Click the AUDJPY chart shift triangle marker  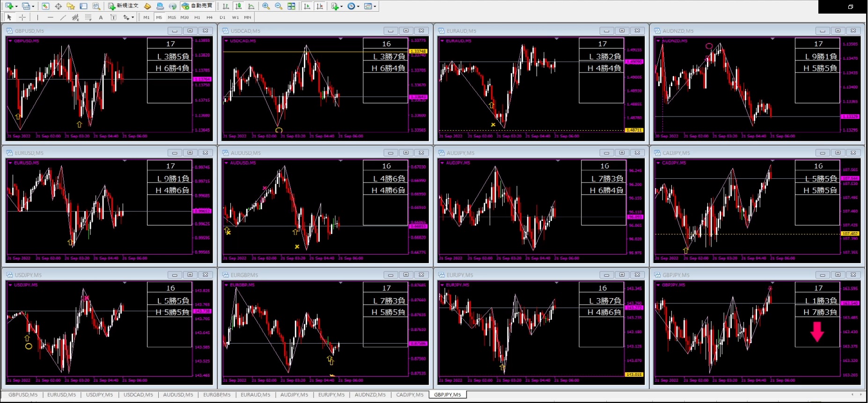point(557,161)
